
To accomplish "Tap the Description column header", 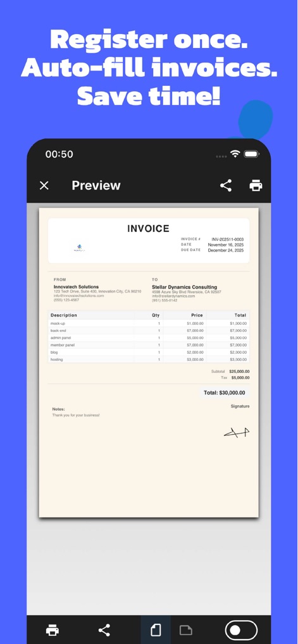I will click(64, 315).
